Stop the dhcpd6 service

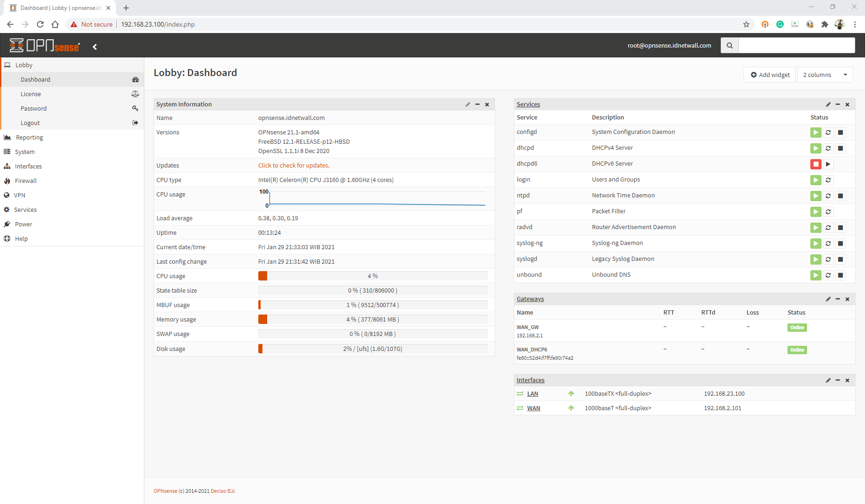(815, 164)
